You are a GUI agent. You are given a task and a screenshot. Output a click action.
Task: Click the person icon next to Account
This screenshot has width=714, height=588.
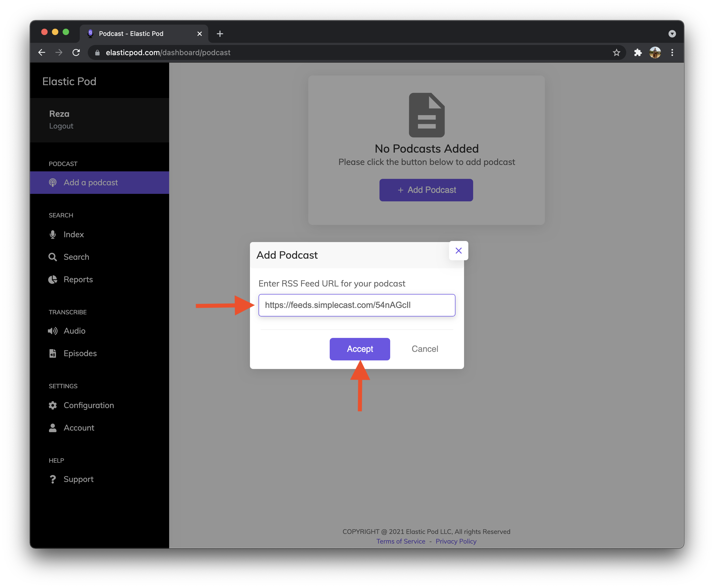pos(52,428)
